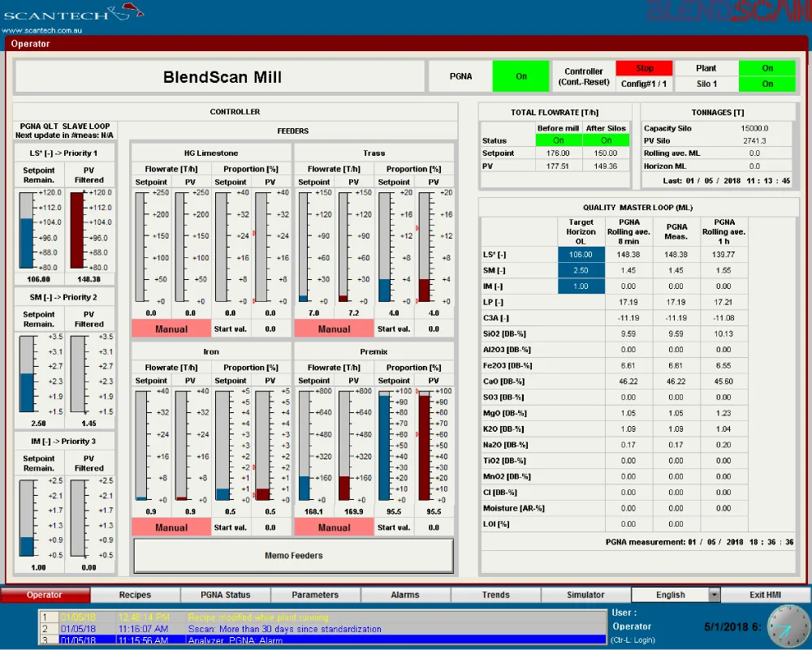Open the Simulator tab
The height and width of the screenshot is (650, 812).
pos(585,595)
